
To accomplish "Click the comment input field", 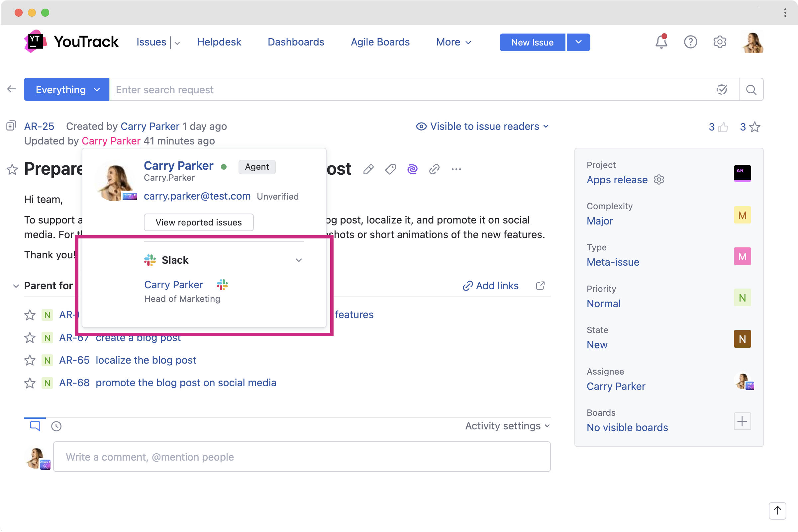I will [302, 457].
